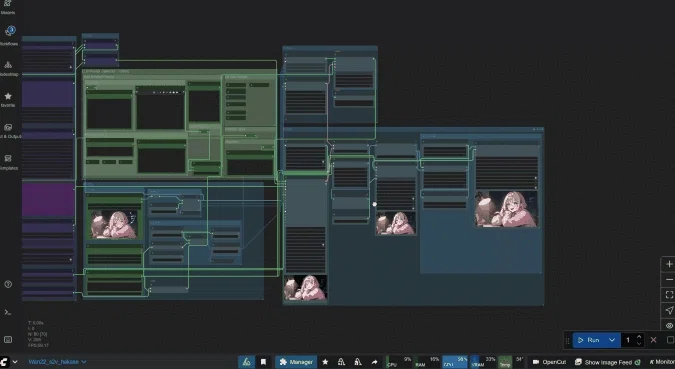
Task: Click the RAM usage monitor
Action: click(427, 362)
